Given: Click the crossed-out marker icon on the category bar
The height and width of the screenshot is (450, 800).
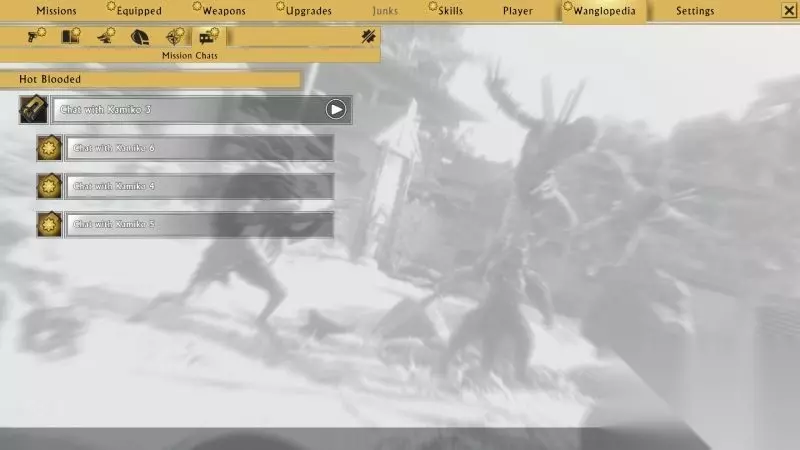Looking at the screenshot, I should [368, 36].
